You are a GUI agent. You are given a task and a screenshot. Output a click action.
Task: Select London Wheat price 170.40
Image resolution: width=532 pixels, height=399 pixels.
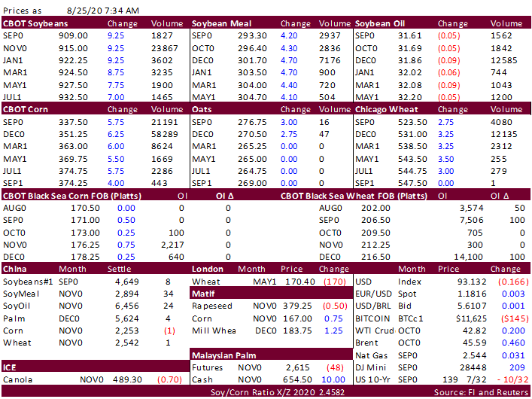tap(300, 282)
